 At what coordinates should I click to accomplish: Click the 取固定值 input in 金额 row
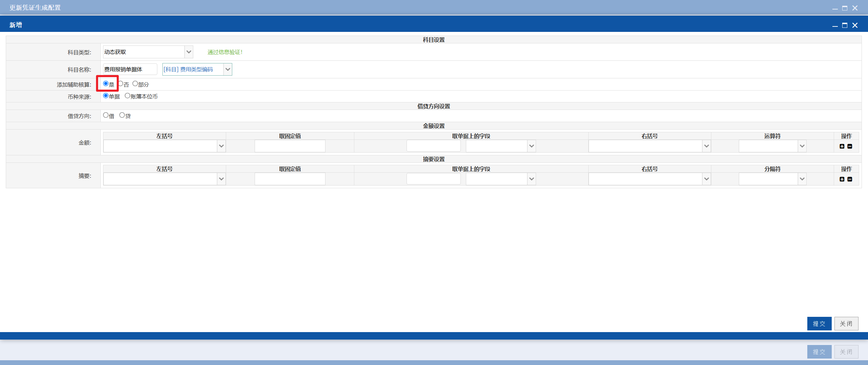(290, 146)
